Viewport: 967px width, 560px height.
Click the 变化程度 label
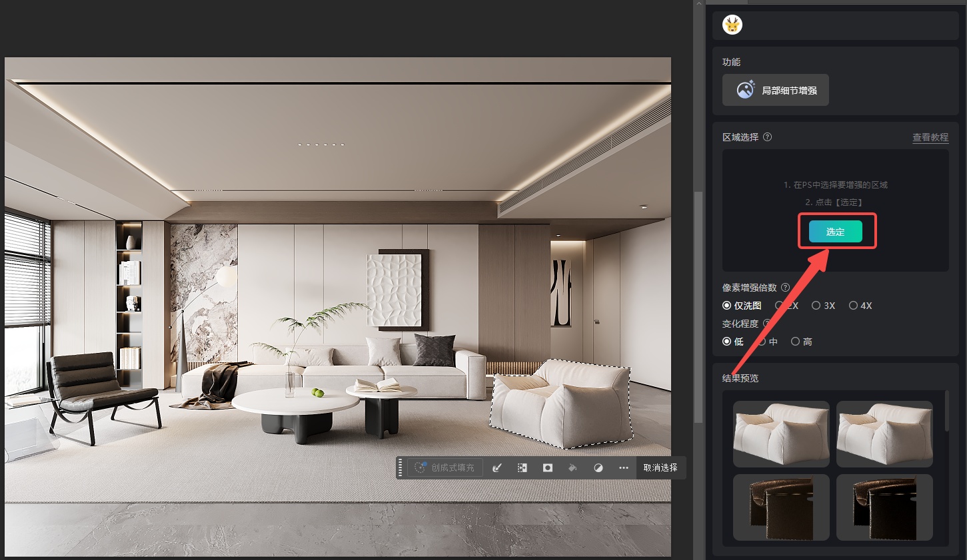click(740, 324)
